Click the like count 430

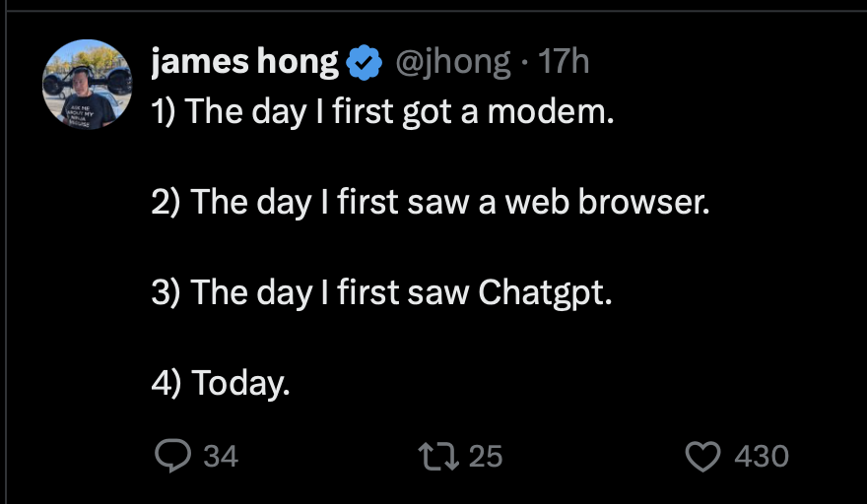pos(762,456)
